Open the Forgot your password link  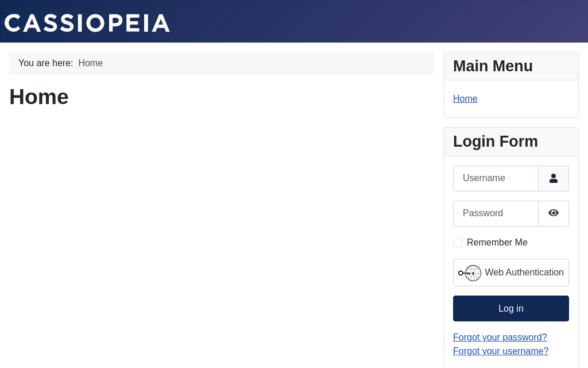500,337
